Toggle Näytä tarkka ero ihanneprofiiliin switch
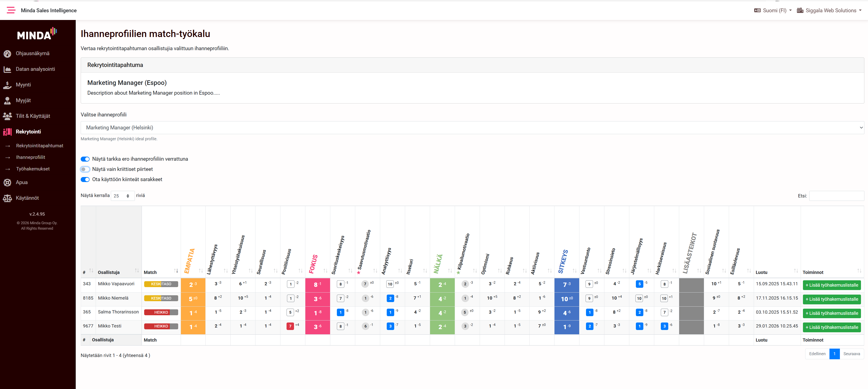Screen dimensions: 868x389 (85, 159)
